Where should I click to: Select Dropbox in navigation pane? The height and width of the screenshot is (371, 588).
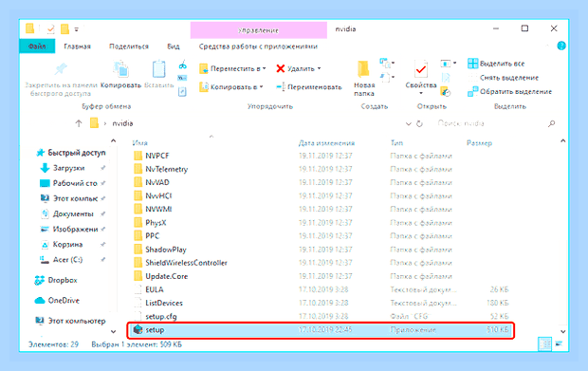pos(56,280)
